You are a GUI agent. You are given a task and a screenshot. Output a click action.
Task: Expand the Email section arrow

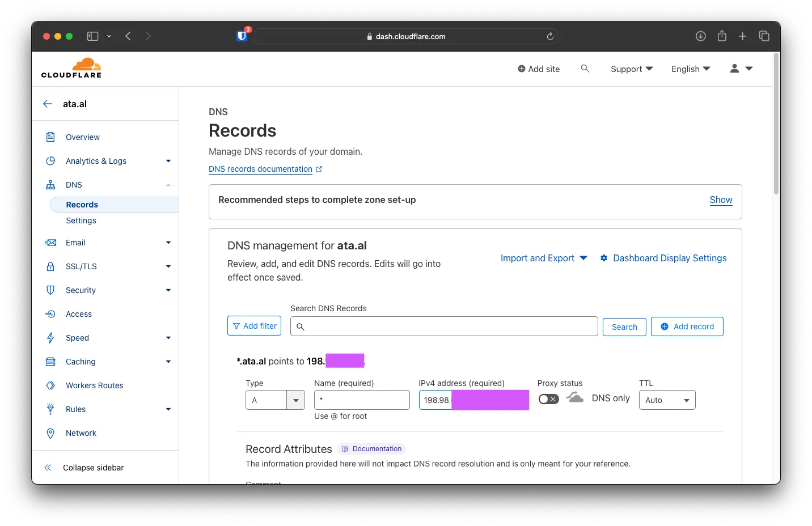click(x=168, y=243)
